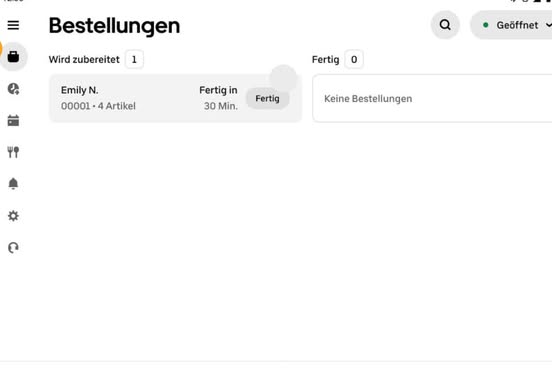Open the hamburger navigation menu
Viewport: 552px width, 368px height.
(13, 25)
